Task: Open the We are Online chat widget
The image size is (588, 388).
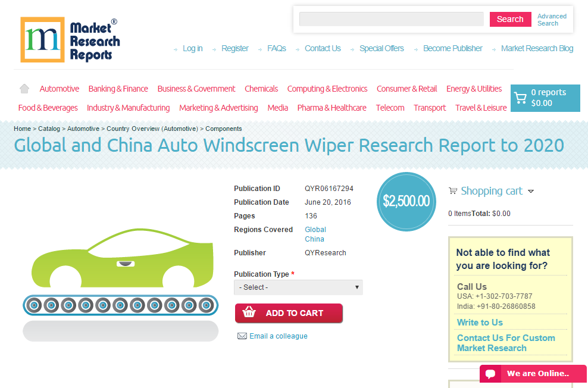Action: (x=533, y=374)
